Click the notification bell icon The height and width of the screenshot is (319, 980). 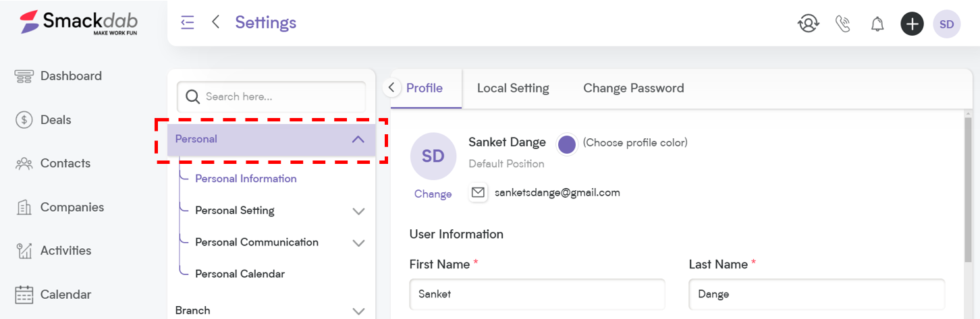[877, 24]
